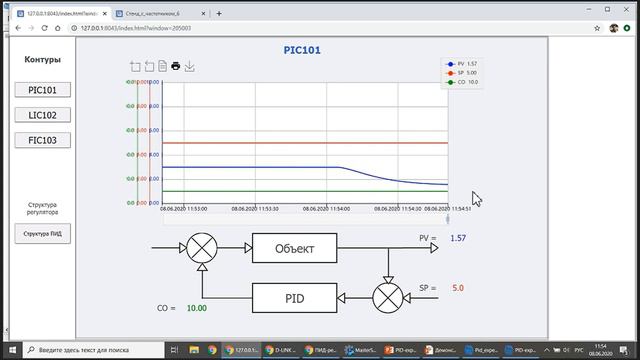
Task: Switch to the Демонс PowerPoint taskbar window
Action: click(x=441, y=350)
